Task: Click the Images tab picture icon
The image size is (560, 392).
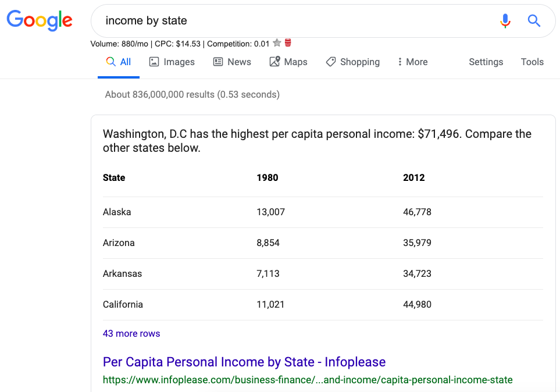Action: [154, 62]
